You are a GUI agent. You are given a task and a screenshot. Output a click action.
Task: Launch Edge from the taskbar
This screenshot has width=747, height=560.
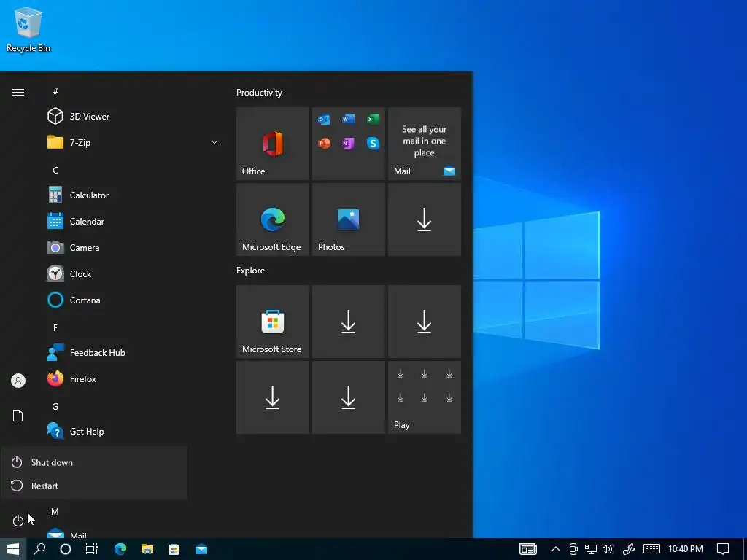click(x=120, y=549)
